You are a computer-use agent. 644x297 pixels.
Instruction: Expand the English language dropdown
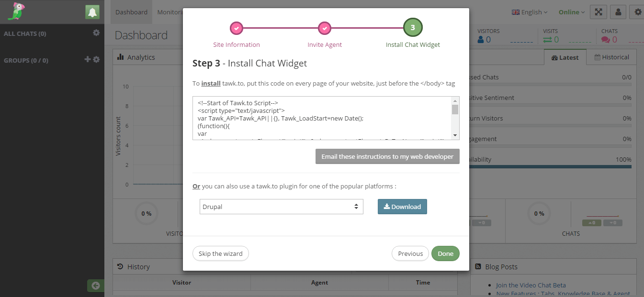point(530,12)
